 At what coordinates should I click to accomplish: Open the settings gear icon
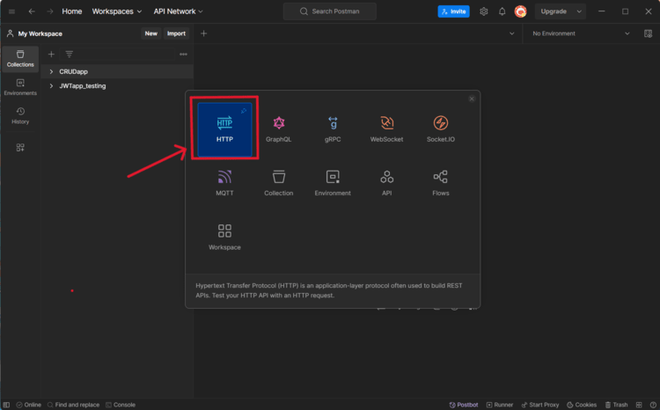[484, 11]
